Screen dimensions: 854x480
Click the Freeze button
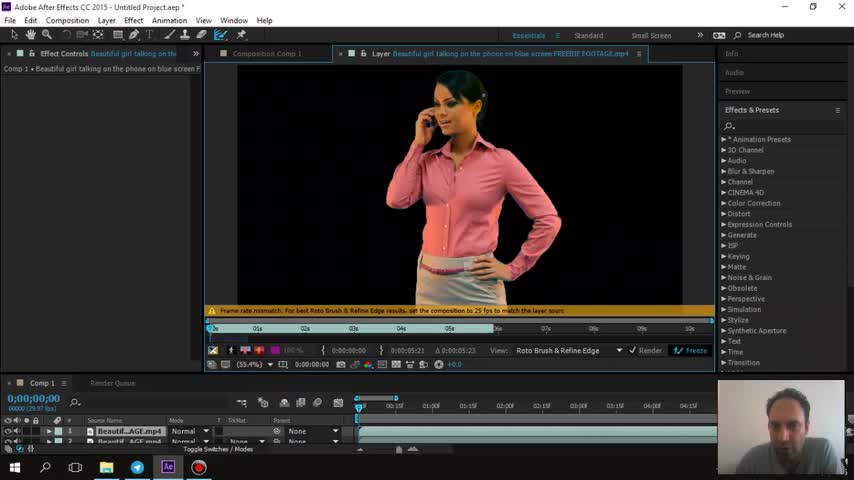pyautogui.click(x=690, y=351)
